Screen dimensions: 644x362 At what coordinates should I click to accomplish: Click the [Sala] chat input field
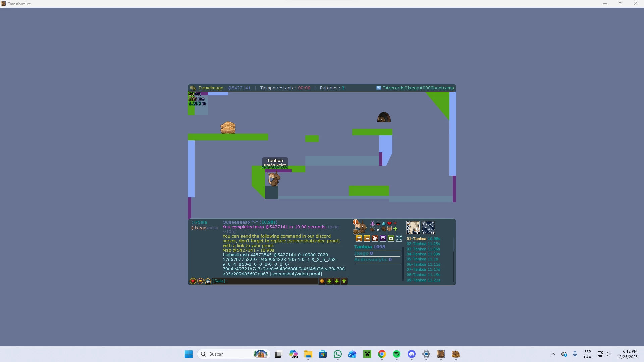pyautogui.click(x=265, y=281)
